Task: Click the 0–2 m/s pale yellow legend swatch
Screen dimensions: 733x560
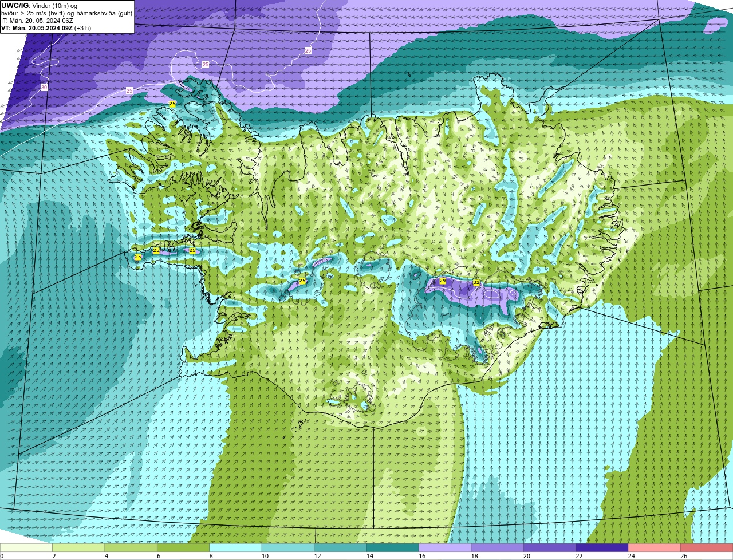Action: coord(26,548)
